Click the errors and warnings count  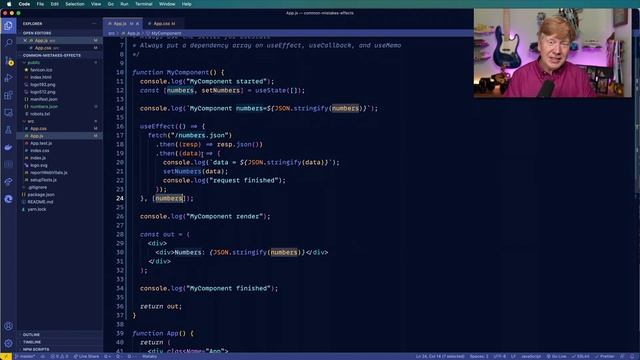coord(60,356)
